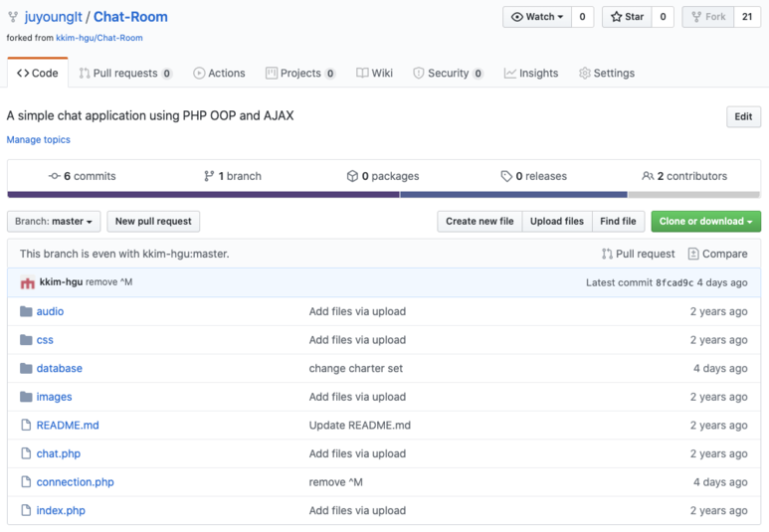Click Upload files button
Image resolution: width=769 pixels, height=532 pixels.
[557, 221]
